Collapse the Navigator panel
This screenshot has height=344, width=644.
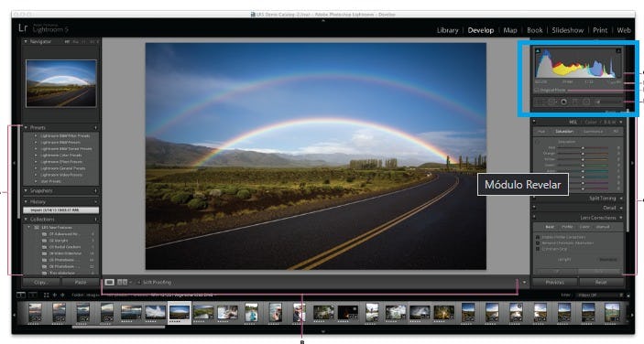coord(26,41)
